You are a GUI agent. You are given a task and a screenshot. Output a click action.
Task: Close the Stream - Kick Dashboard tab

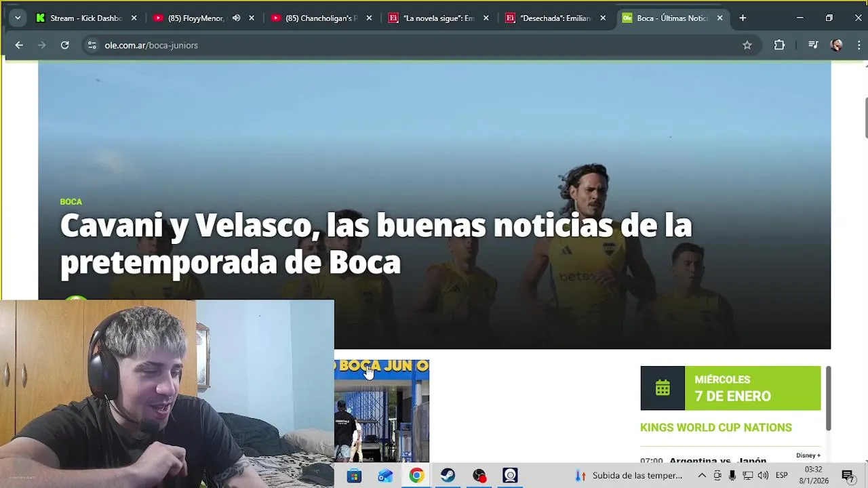coord(134,18)
